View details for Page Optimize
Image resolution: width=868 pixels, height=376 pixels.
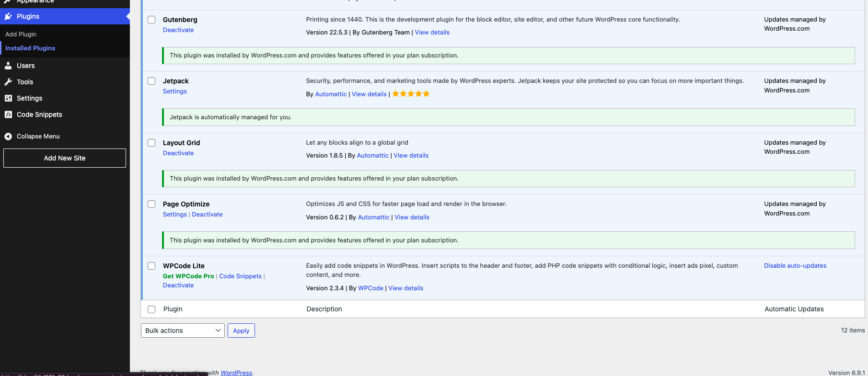412,217
